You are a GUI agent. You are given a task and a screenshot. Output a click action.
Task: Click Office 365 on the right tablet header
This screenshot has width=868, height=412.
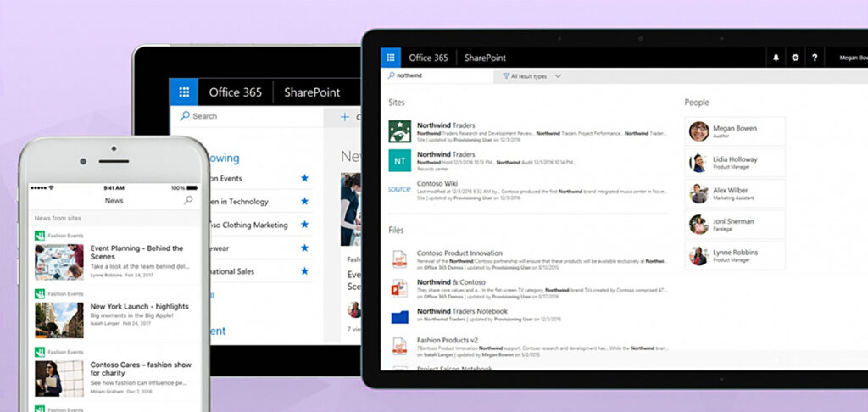pyautogui.click(x=428, y=58)
